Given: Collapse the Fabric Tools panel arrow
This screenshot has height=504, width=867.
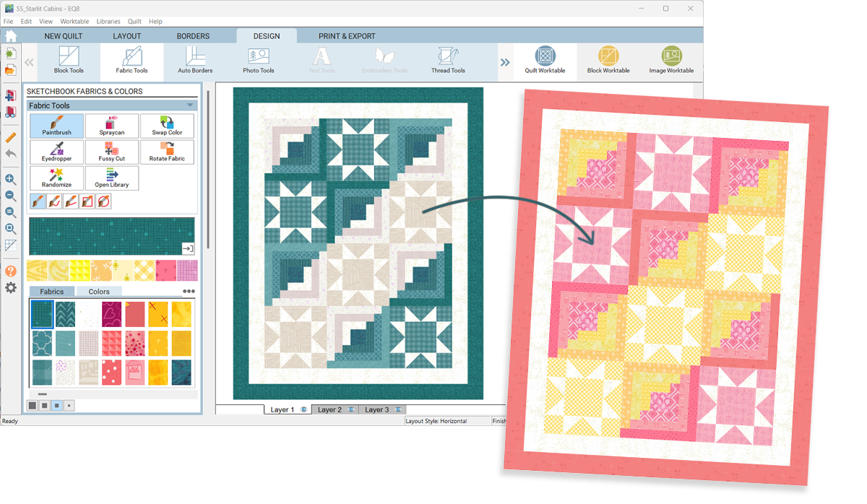Looking at the screenshot, I should pyautogui.click(x=190, y=105).
